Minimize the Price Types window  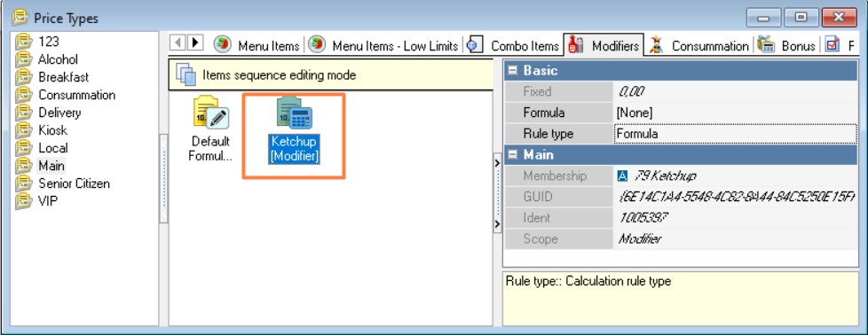pos(764,18)
